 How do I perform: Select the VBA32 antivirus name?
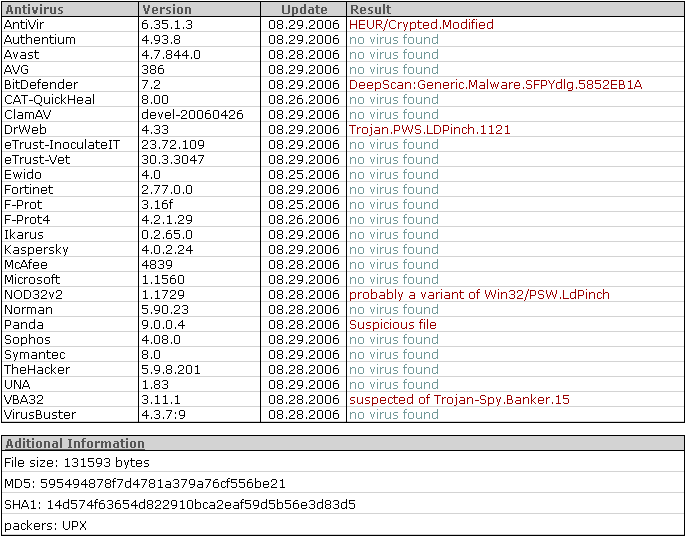coord(24,400)
